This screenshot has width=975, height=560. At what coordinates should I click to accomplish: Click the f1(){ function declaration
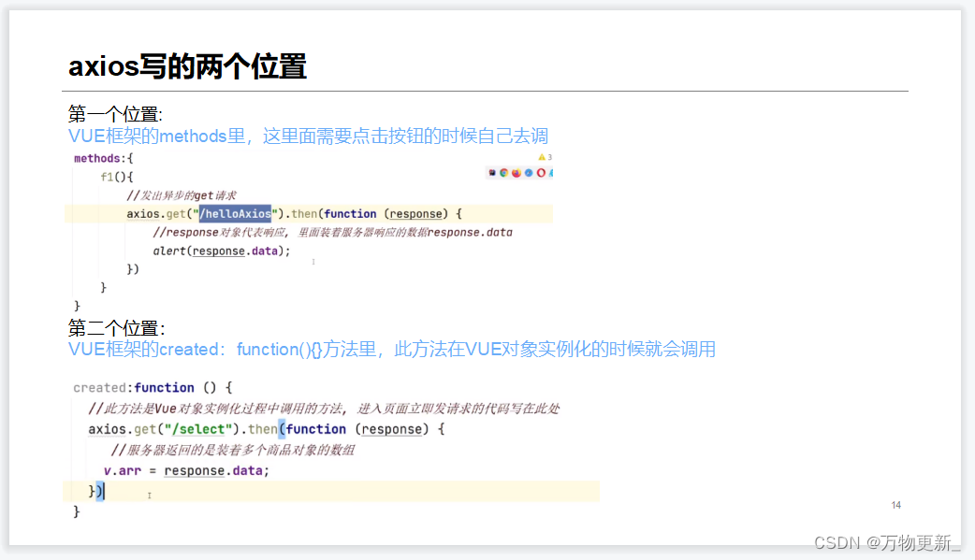click(x=117, y=177)
